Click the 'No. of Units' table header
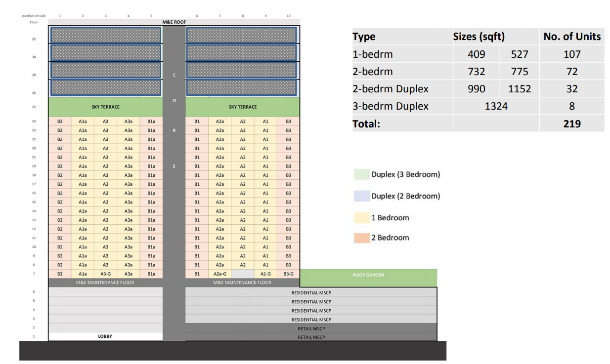The image size is (610, 364). [x=572, y=37]
